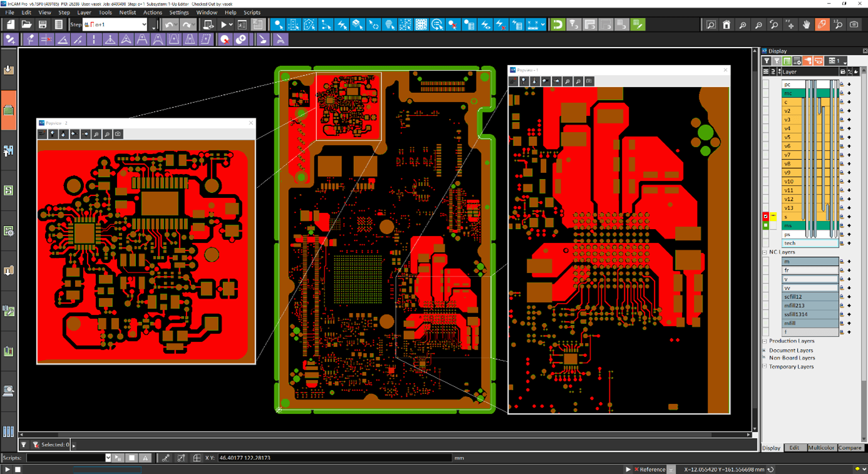868x474 pixels.
Task: Toggle the green checkbox for layer ms
Action: [x=765, y=225]
